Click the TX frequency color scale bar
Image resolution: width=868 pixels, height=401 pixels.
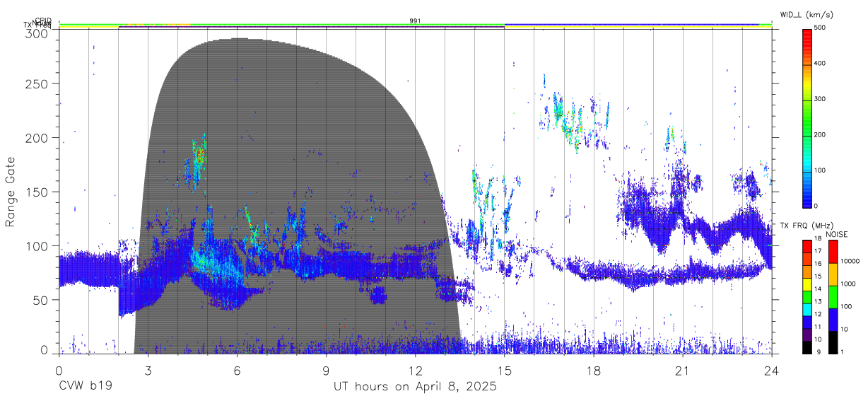click(807, 296)
